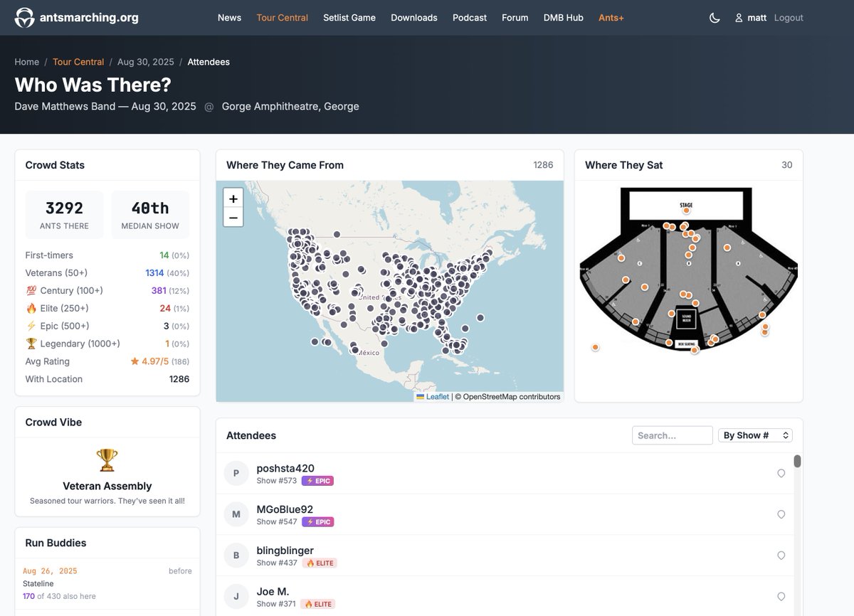Focus the attendee Search field
Image resolution: width=854 pixels, height=616 pixels.
[x=673, y=435]
